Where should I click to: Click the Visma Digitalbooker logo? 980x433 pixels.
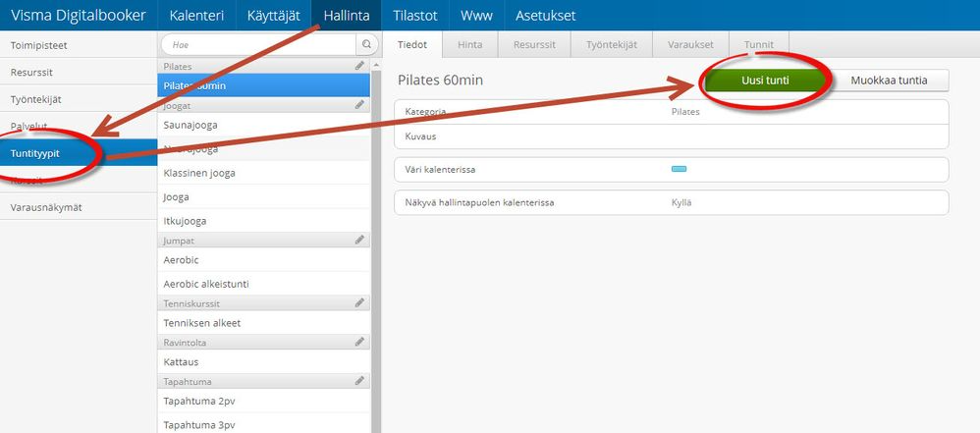(x=79, y=16)
